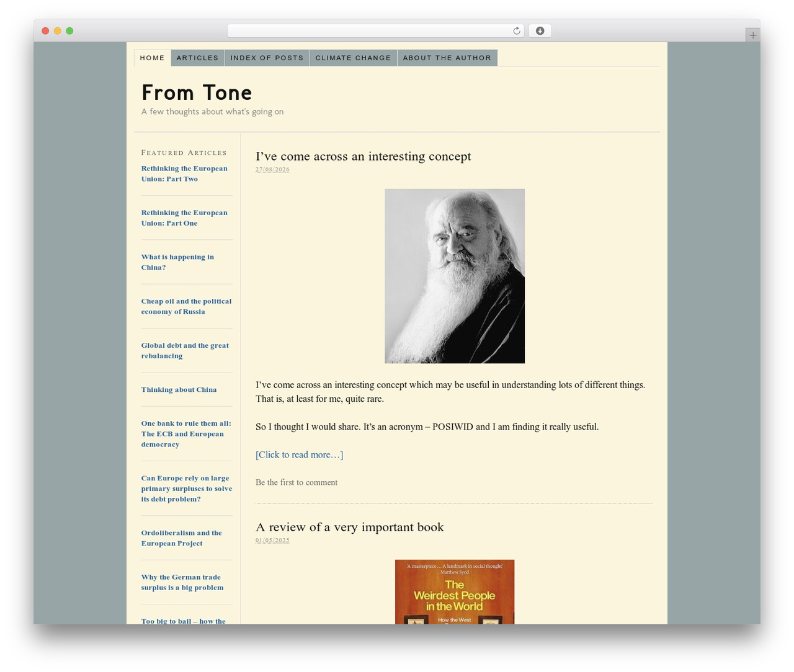Go to the Articles tab
The width and height of the screenshot is (794, 672).
coord(198,58)
